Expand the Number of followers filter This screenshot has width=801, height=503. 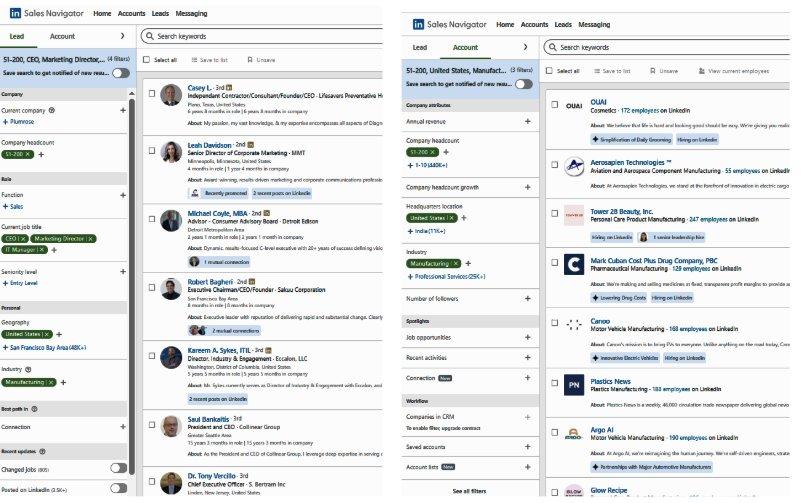528,298
